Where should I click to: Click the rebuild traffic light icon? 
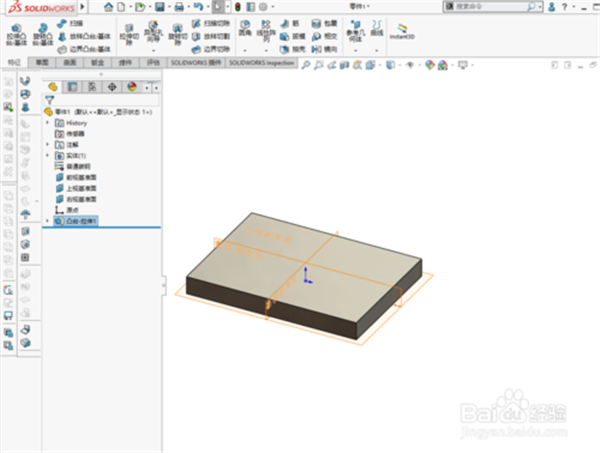pos(237,6)
